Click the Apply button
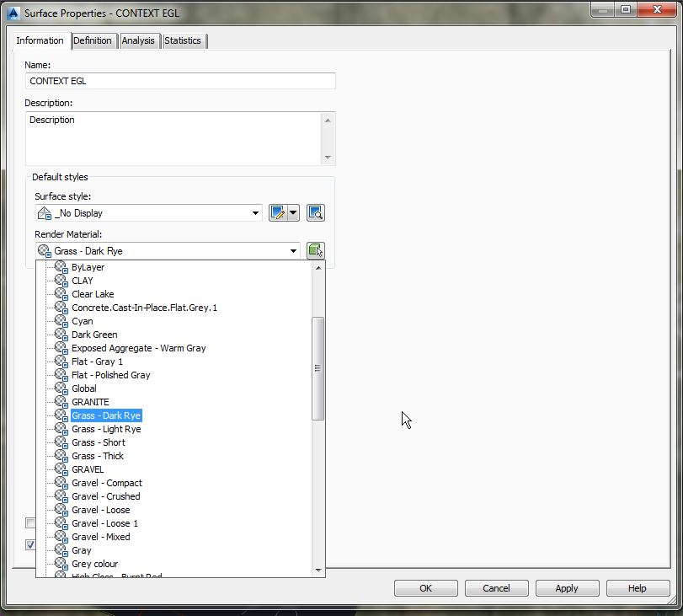 567,588
